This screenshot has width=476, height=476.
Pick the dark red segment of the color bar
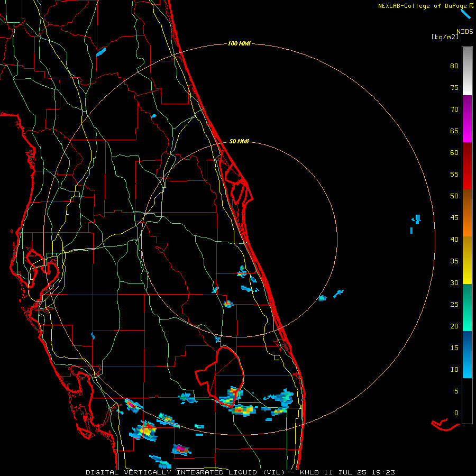click(467, 166)
